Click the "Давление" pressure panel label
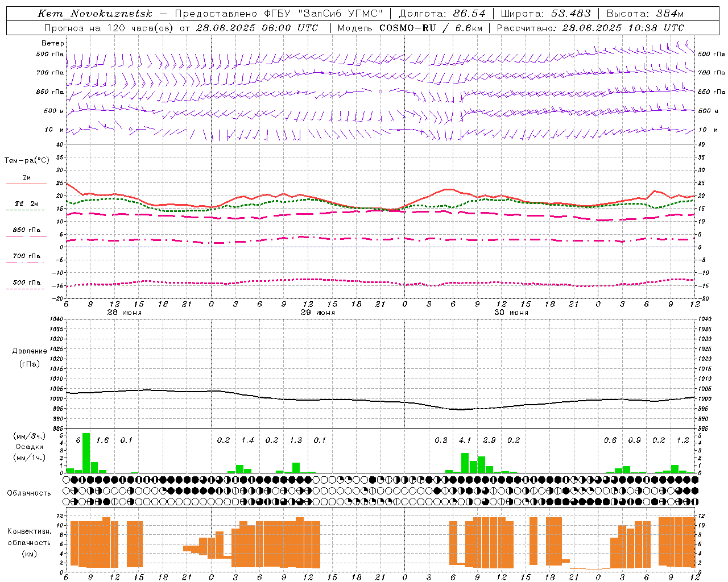Image resolution: width=728 pixels, height=582 pixels. tap(30, 351)
